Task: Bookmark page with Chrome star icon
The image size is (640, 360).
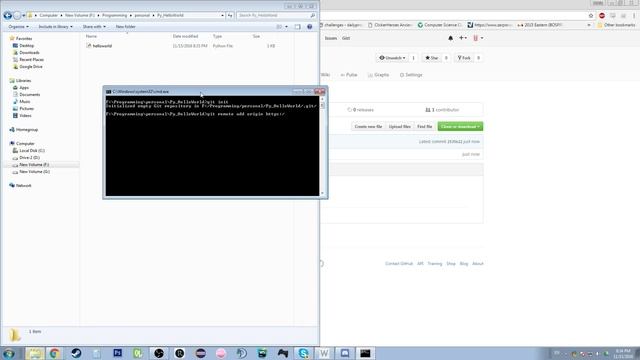Action: (591, 16)
